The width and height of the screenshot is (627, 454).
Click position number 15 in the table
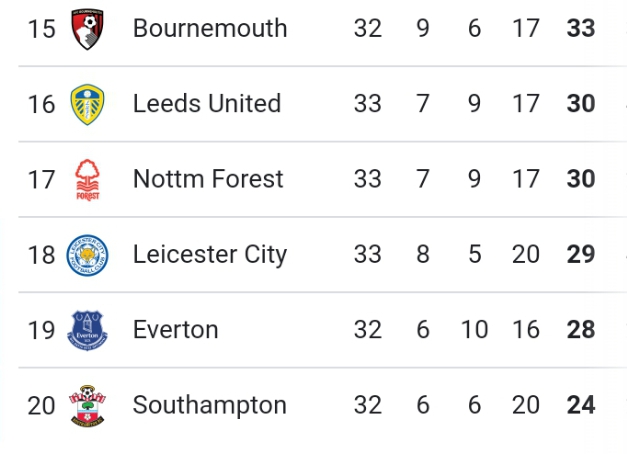42,29
